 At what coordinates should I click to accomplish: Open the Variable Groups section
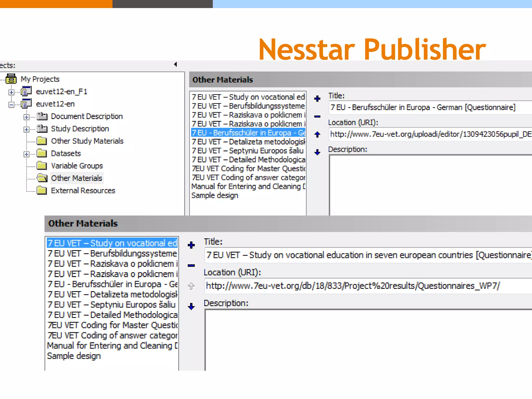[77, 166]
